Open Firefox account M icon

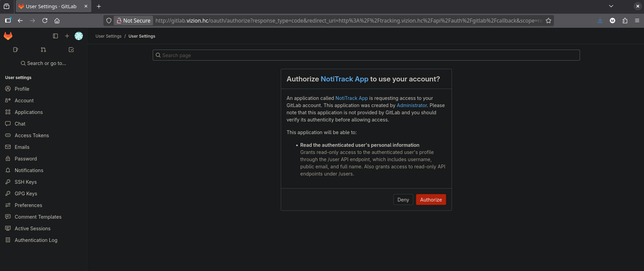pos(613,21)
